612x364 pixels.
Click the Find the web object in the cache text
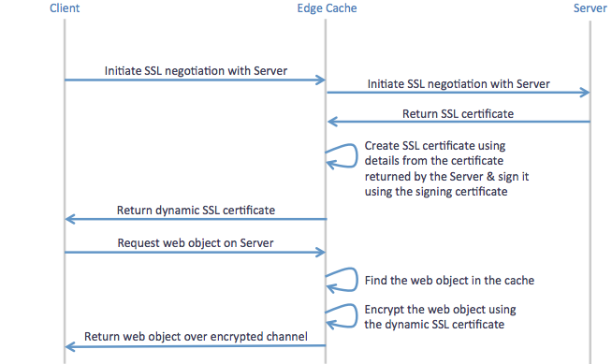[x=449, y=281]
